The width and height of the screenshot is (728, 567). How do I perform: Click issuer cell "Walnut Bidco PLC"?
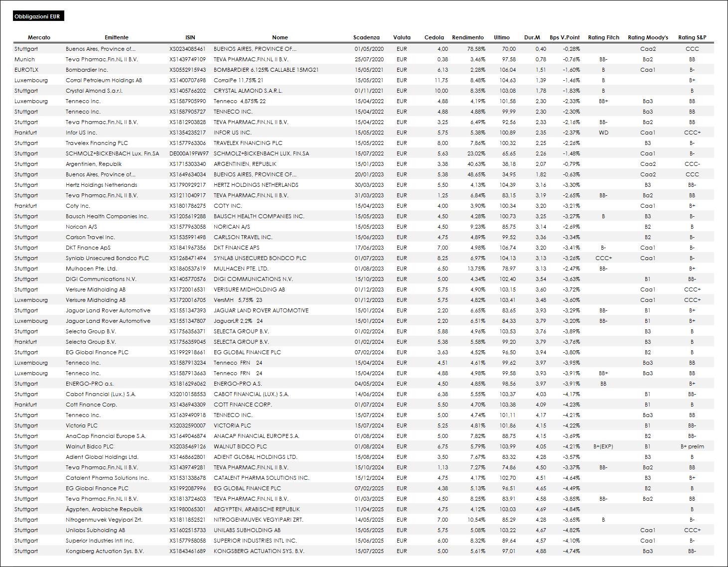(x=90, y=446)
